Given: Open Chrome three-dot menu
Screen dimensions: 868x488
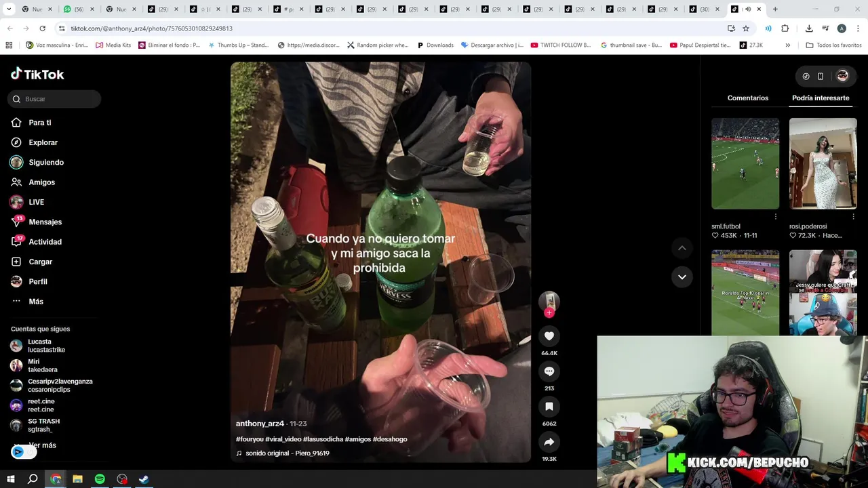Looking at the screenshot, I should [x=858, y=28].
